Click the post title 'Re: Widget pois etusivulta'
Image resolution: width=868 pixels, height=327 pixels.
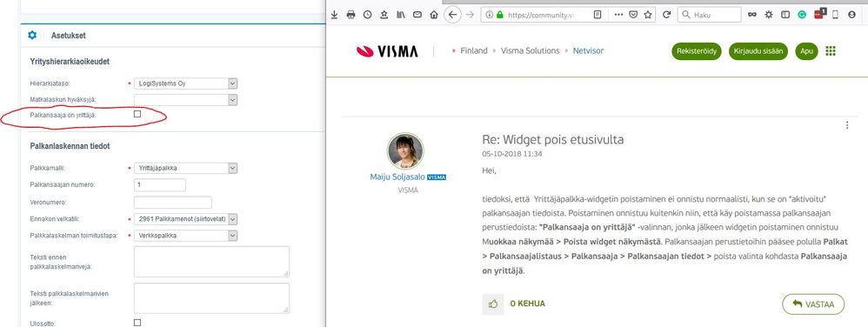point(553,140)
